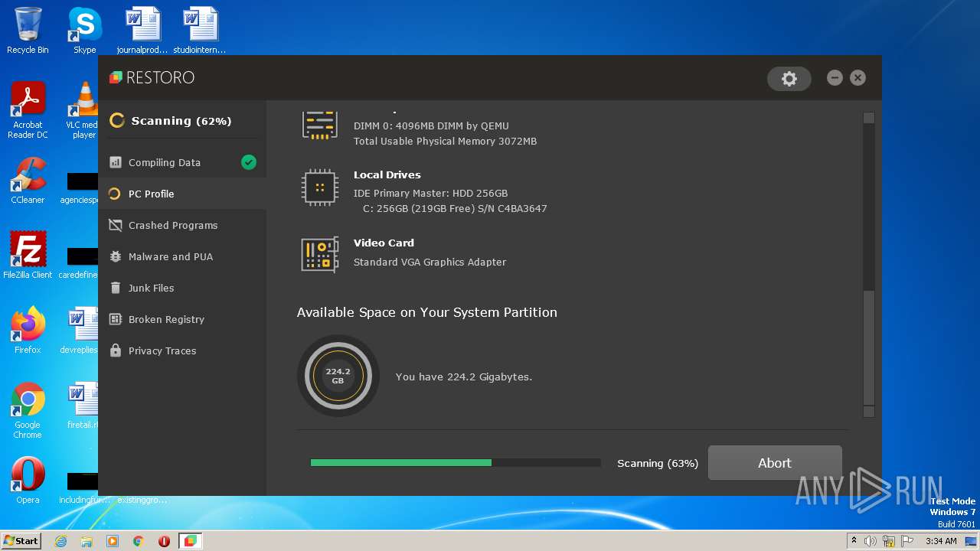Open Chrome from taskbar

(x=139, y=541)
